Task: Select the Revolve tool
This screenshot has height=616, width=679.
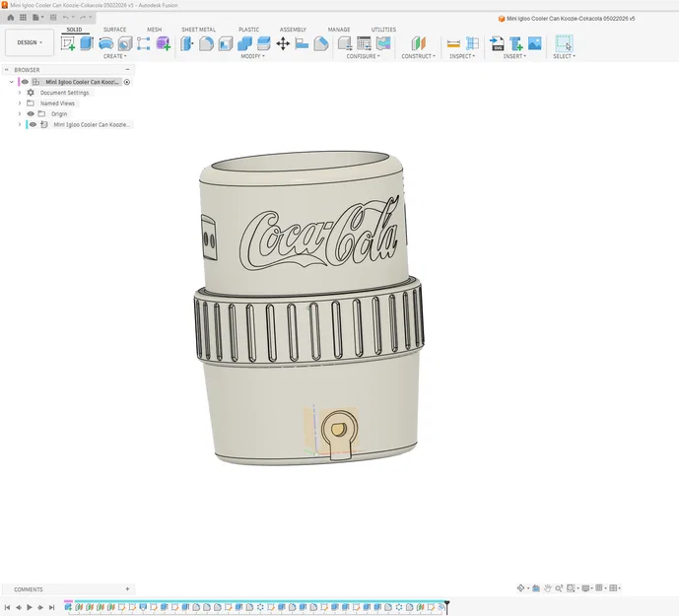Action: [106, 43]
